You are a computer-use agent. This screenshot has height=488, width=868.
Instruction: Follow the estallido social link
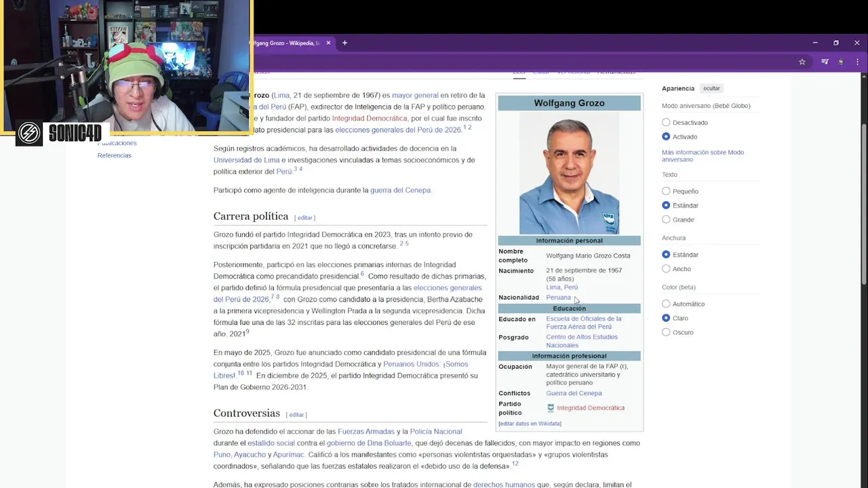(271, 443)
